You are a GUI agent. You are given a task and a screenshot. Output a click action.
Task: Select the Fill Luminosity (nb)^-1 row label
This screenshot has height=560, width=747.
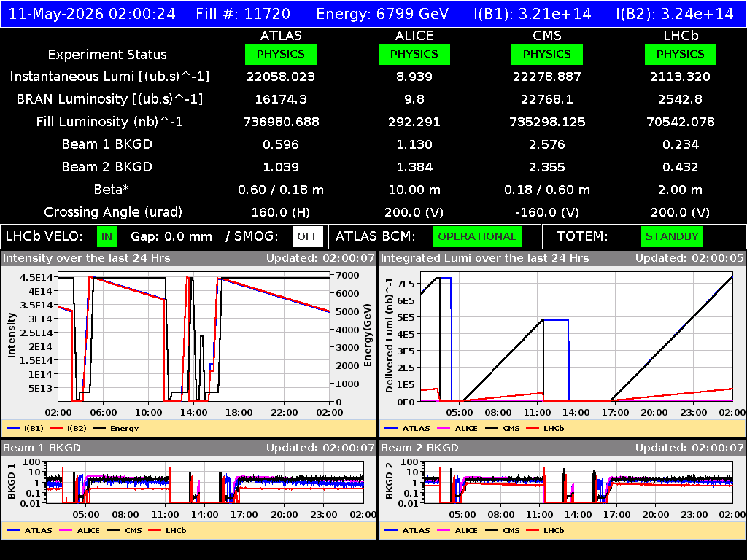[109, 122]
